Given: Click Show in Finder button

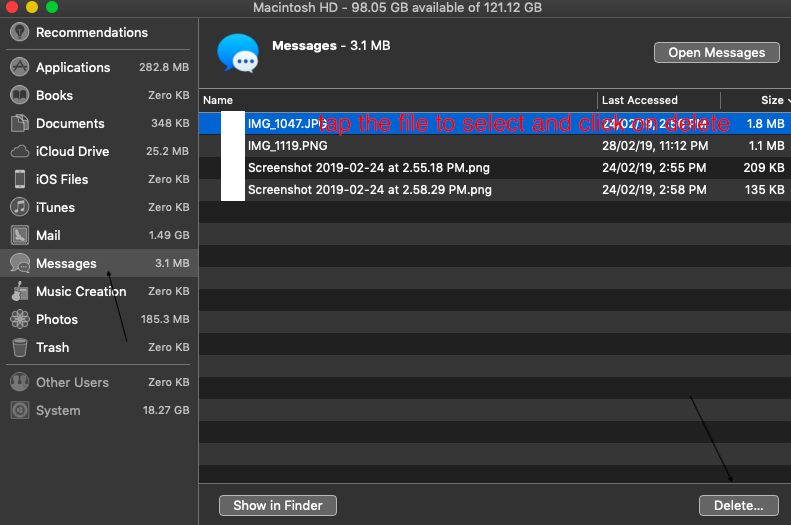Looking at the screenshot, I should (278, 505).
